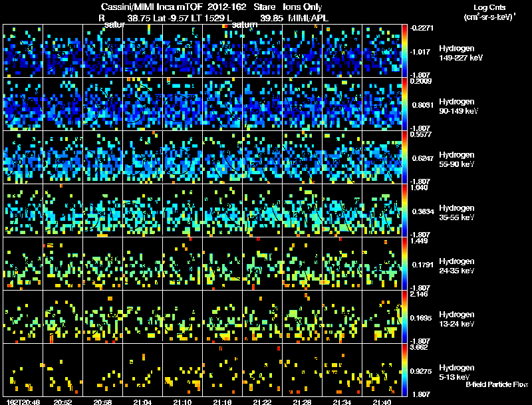
Task: Click the '21:28' time axis label
Action: click(x=303, y=402)
